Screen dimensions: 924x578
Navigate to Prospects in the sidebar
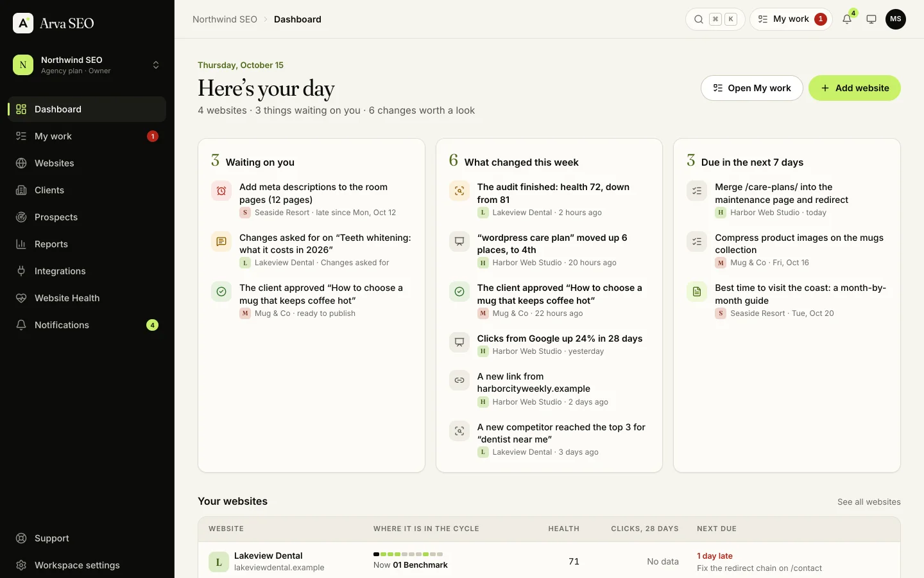pyautogui.click(x=87, y=217)
